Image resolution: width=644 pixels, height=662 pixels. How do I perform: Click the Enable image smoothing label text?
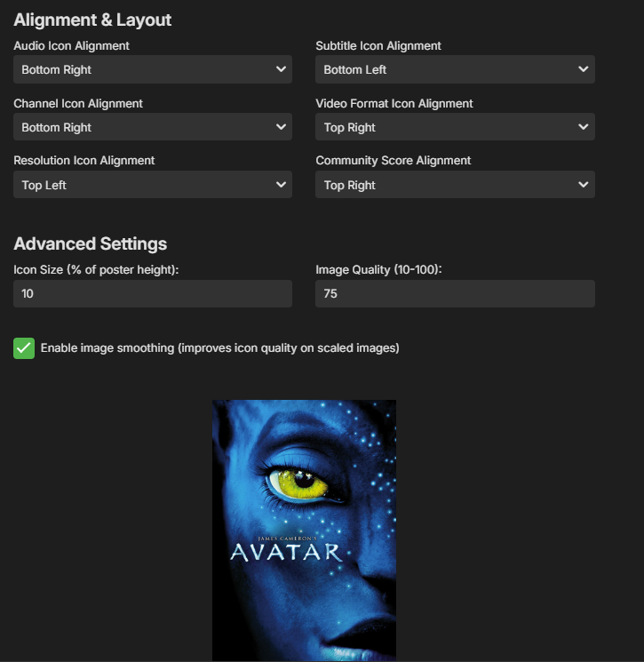tap(220, 348)
